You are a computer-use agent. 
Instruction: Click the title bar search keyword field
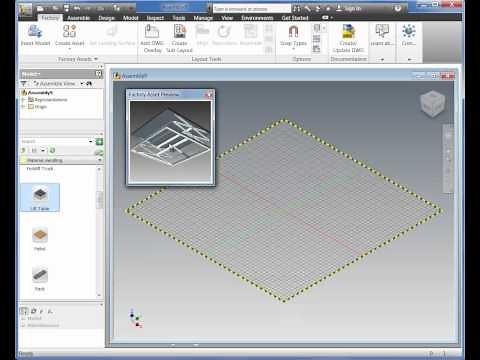coord(252,9)
